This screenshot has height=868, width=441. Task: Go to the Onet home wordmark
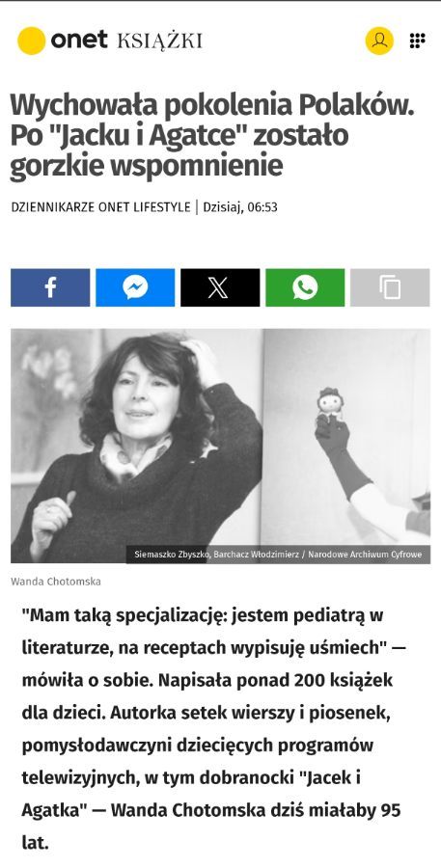[79, 41]
